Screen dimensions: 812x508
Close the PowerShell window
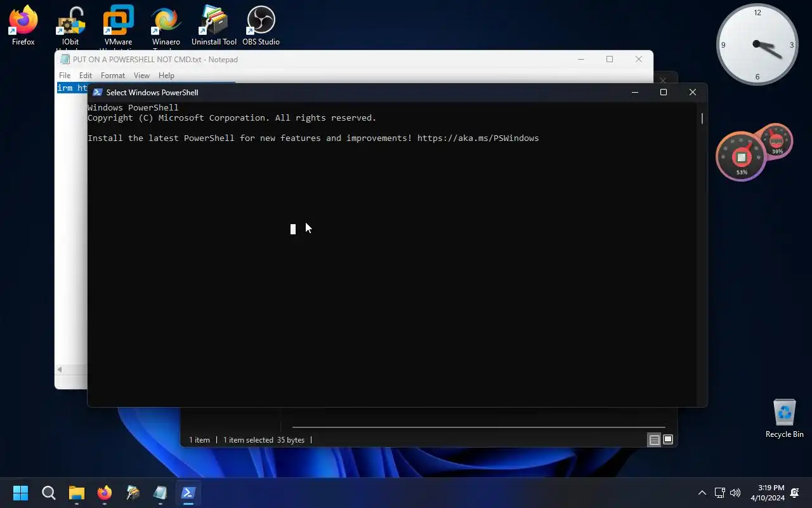[693, 92]
